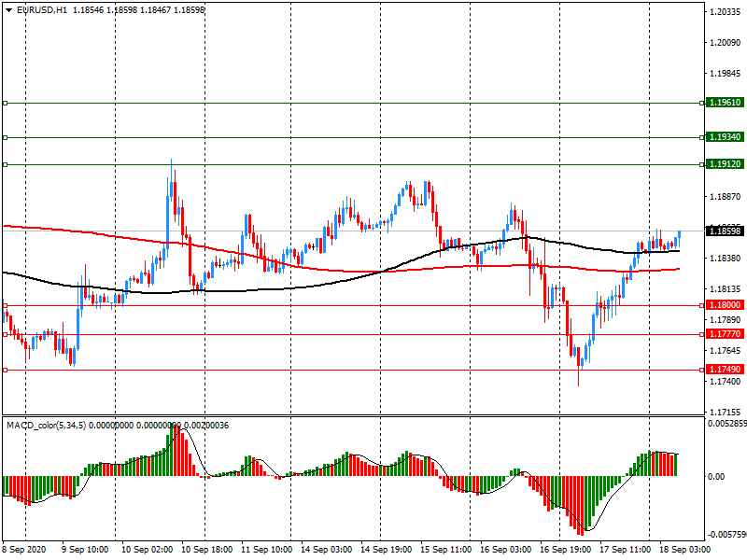747x560 pixels.
Task: Click the 1.20335 price axis value
Action: (726, 12)
